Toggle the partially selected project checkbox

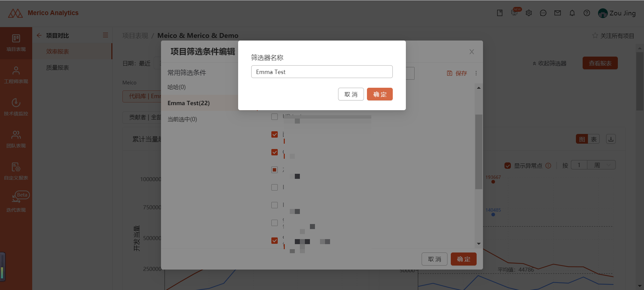[x=274, y=170]
